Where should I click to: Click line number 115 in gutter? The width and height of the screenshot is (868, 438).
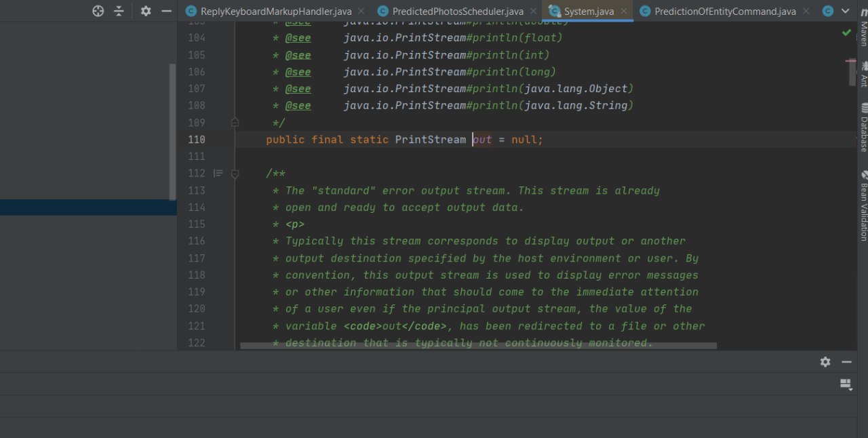click(x=196, y=224)
